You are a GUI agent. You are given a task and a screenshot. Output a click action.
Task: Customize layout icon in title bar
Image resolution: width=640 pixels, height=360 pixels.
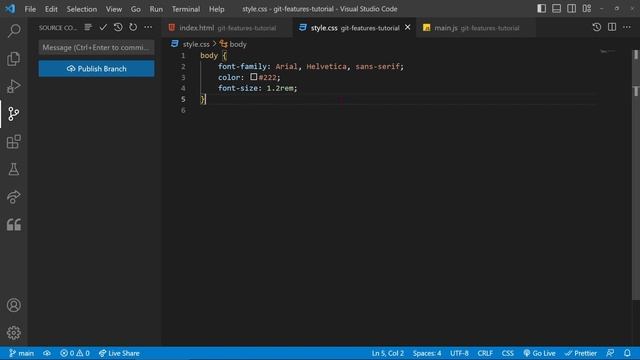tap(587, 9)
